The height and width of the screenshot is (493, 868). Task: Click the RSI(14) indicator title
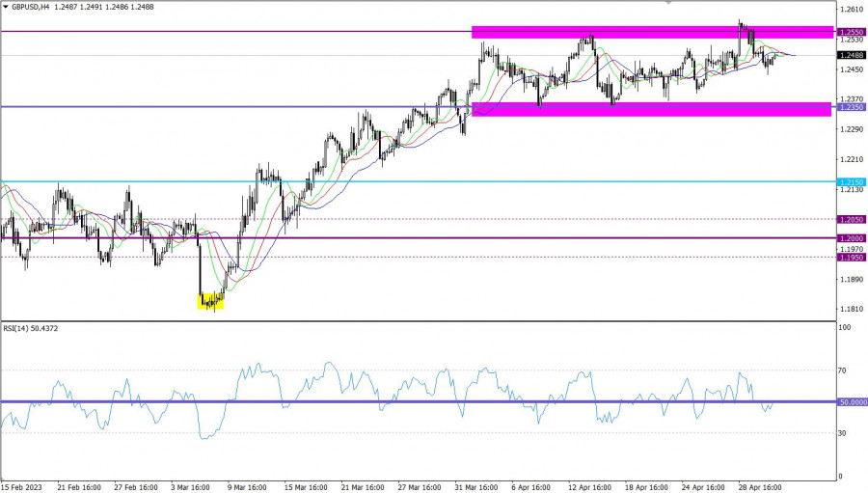click(32, 330)
